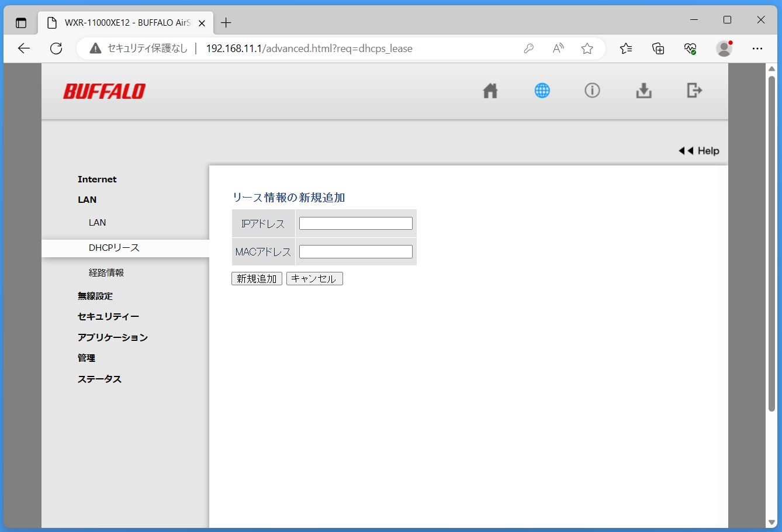The width and height of the screenshot is (782, 532).
Task: Click the scrollbar down arrow
Action: (771, 522)
